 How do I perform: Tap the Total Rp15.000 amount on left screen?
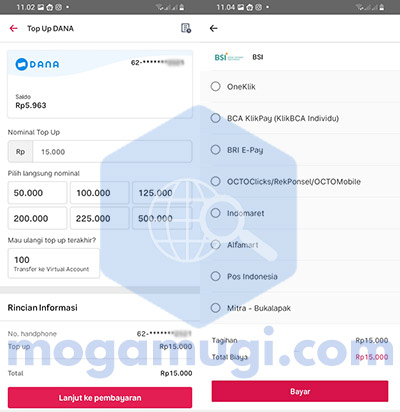176,373
